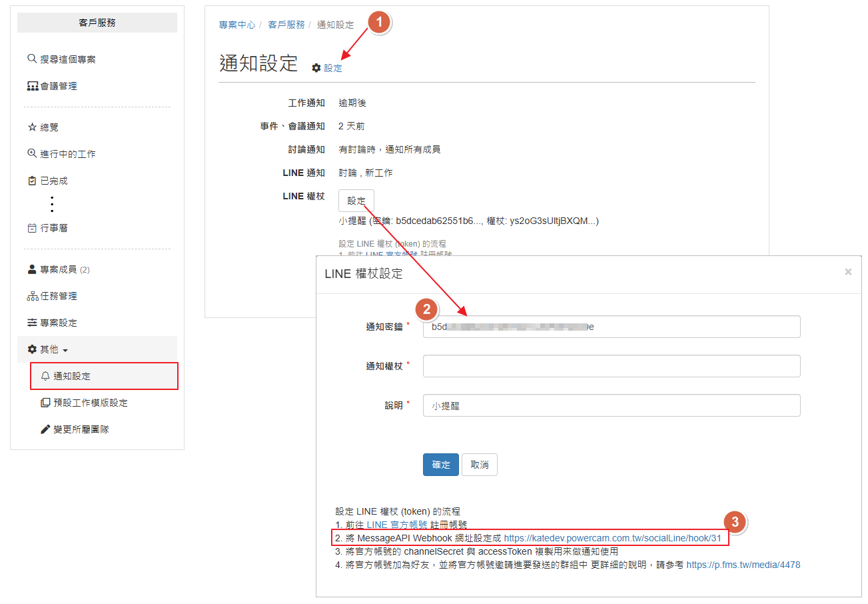This screenshot has width=868, height=604.
Task: Open 預設工作模版設定 menu item
Action: (91, 403)
